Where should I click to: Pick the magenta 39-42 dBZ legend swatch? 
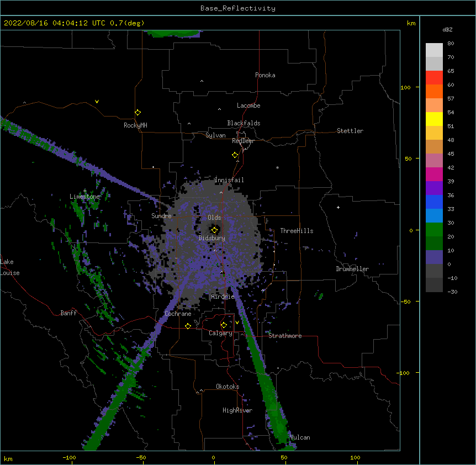(434, 174)
